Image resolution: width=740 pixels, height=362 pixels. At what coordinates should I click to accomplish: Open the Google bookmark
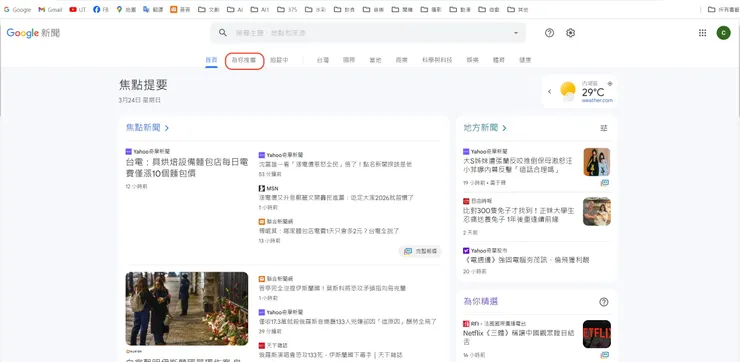pos(17,9)
